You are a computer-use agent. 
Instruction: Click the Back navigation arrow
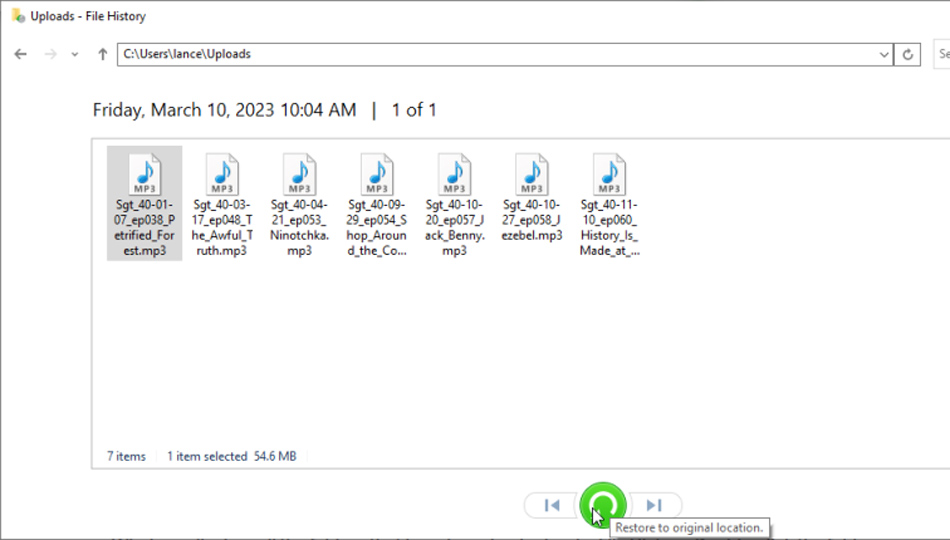coord(20,54)
